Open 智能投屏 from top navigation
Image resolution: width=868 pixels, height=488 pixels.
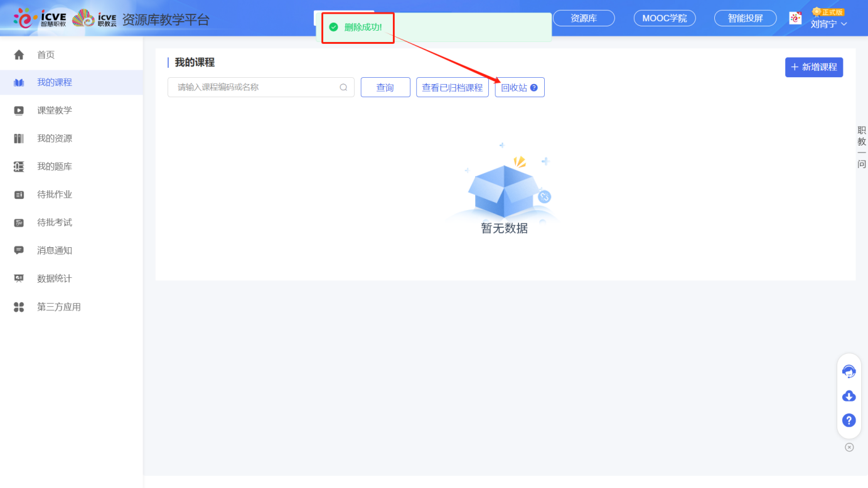745,18
